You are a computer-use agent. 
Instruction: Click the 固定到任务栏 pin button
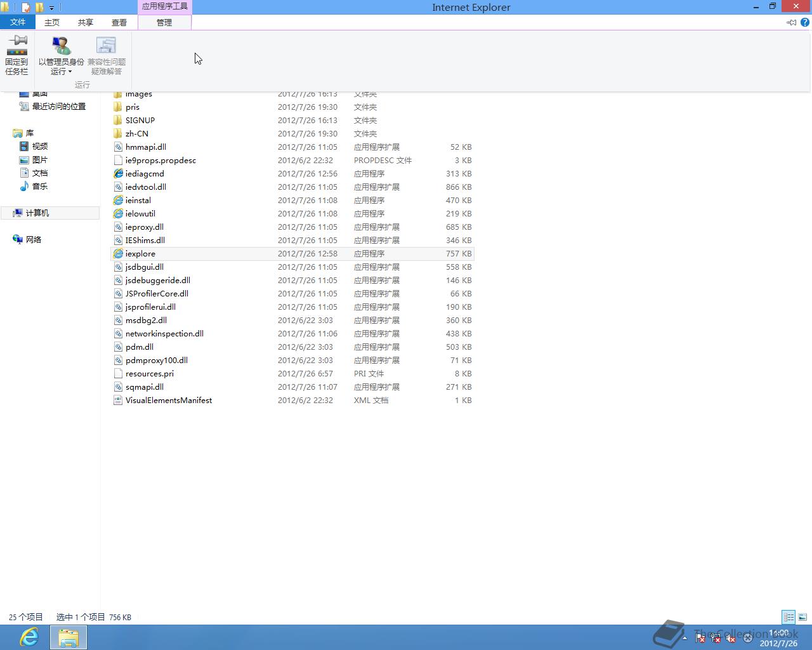[16, 55]
